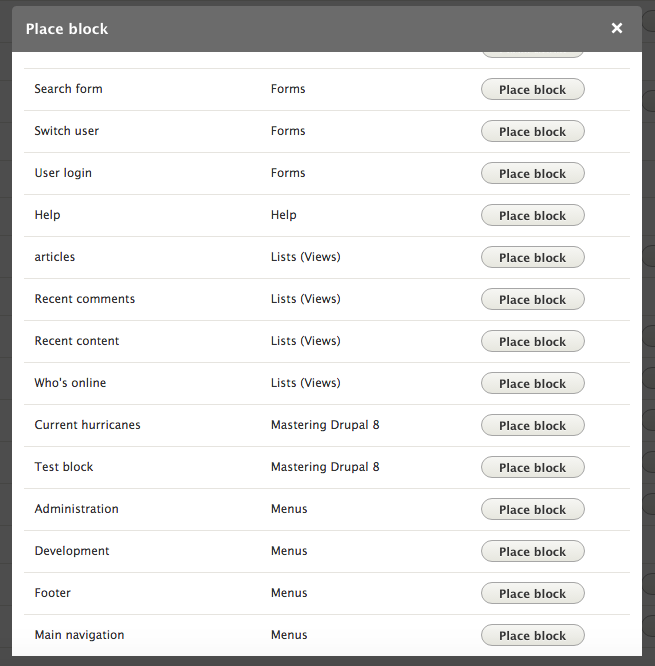Place the Recent comments block
The height and width of the screenshot is (666, 655).
point(532,300)
